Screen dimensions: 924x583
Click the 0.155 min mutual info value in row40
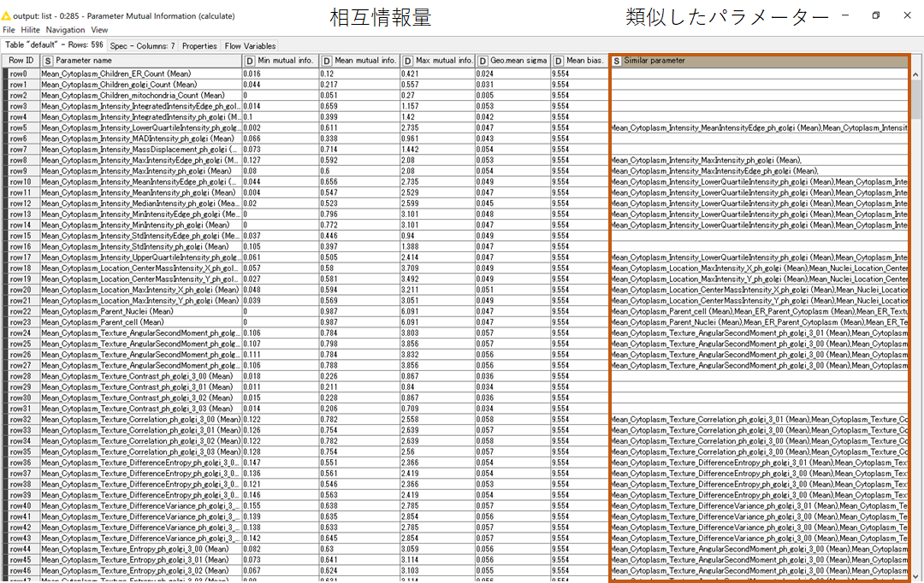point(280,506)
